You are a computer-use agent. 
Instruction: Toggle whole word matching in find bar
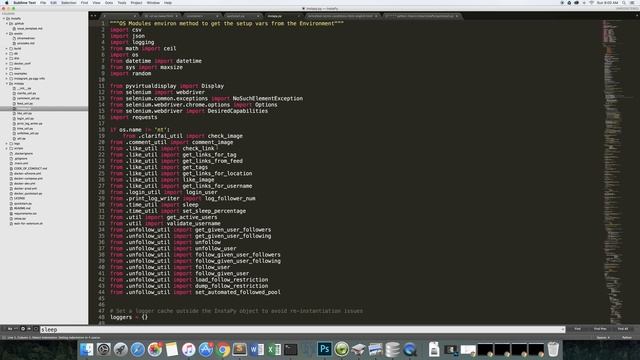16,329
